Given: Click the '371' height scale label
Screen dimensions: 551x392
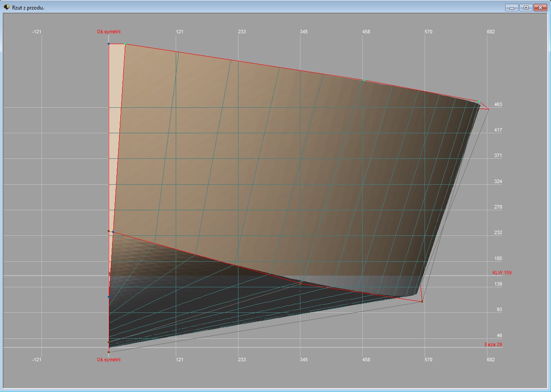Looking at the screenshot, I should 498,155.
